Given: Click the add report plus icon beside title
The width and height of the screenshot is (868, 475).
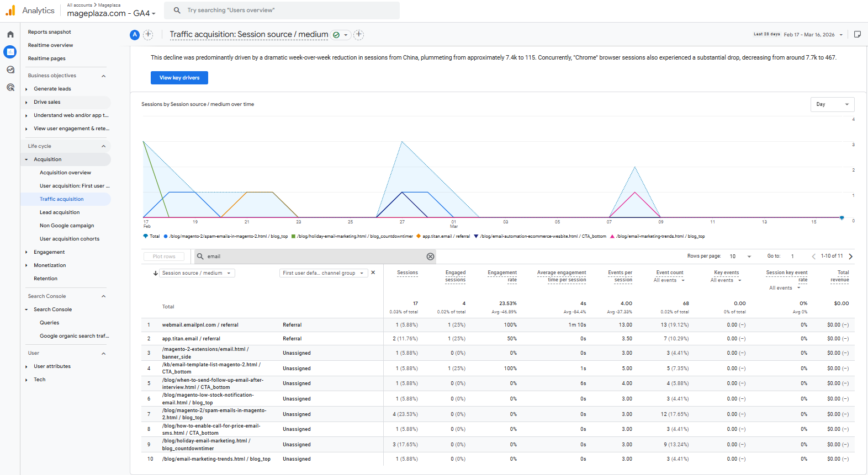Looking at the screenshot, I should (x=358, y=35).
